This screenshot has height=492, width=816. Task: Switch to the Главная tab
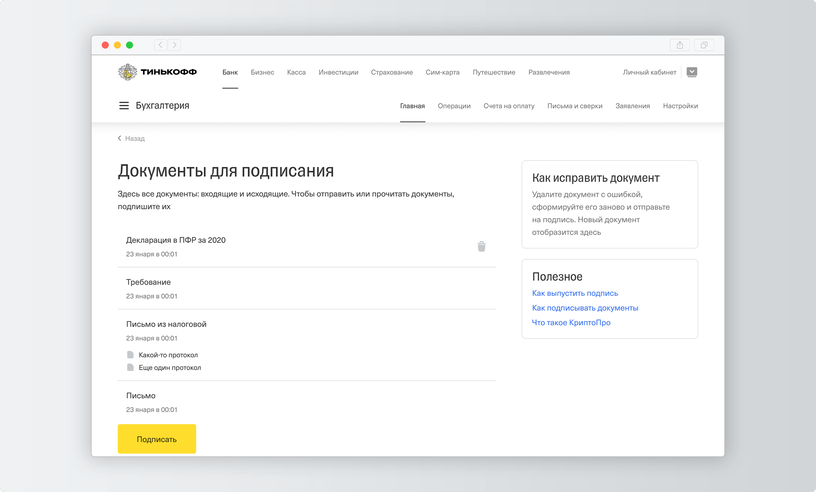[x=412, y=106]
